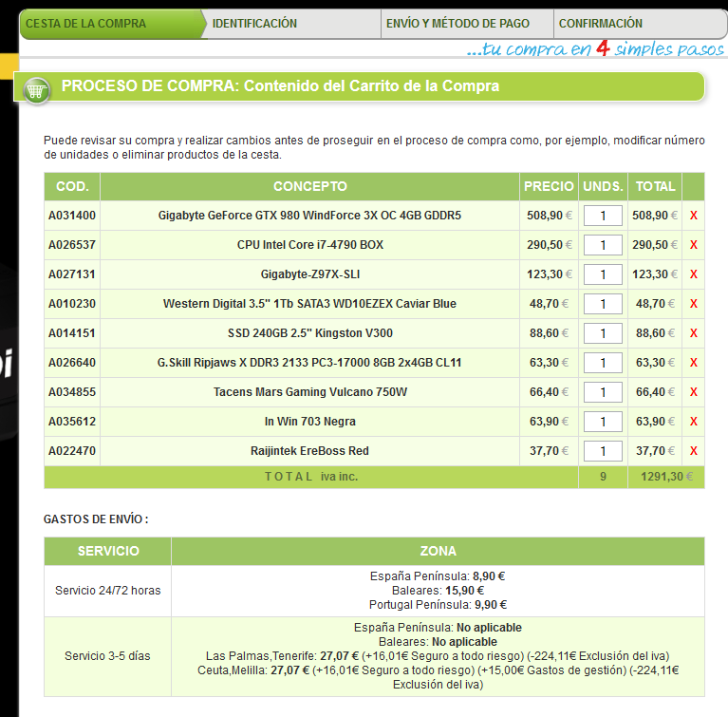The width and height of the screenshot is (728, 717).
Task: Click product code A035612
Action: [72, 422]
